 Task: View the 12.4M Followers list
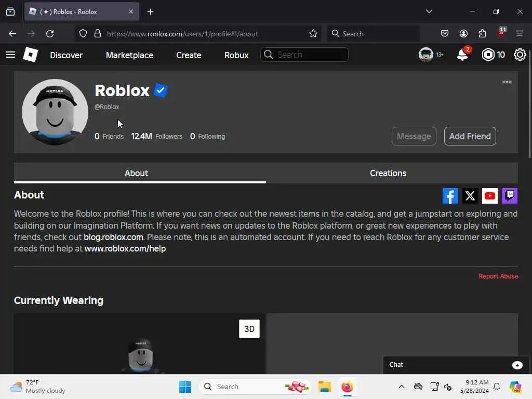click(x=157, y=137)
